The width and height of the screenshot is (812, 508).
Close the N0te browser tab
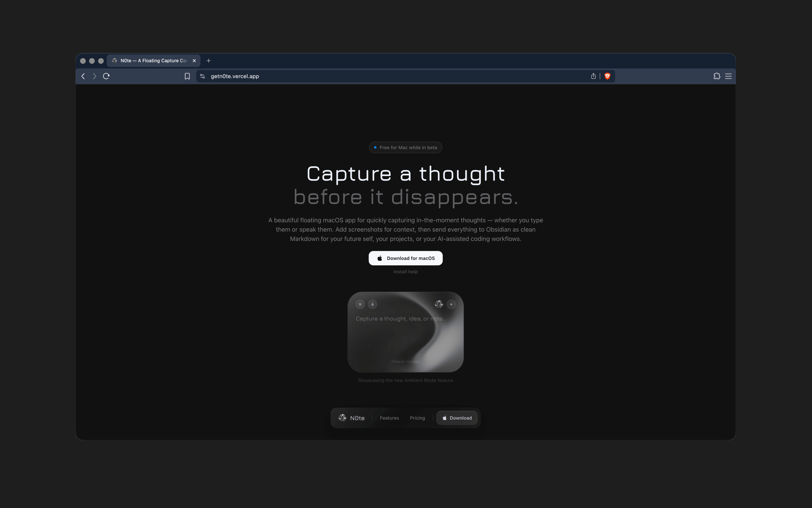point(194,61)
